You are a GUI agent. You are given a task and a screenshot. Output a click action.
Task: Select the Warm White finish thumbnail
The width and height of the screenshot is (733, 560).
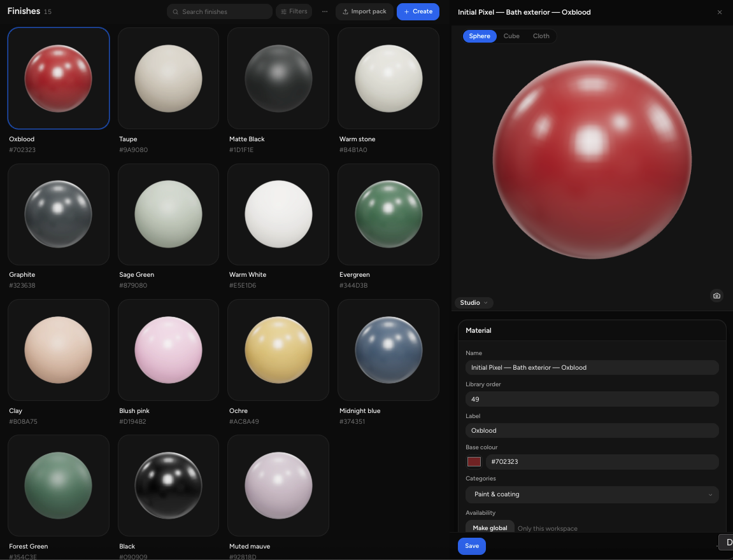coord(278,214)
